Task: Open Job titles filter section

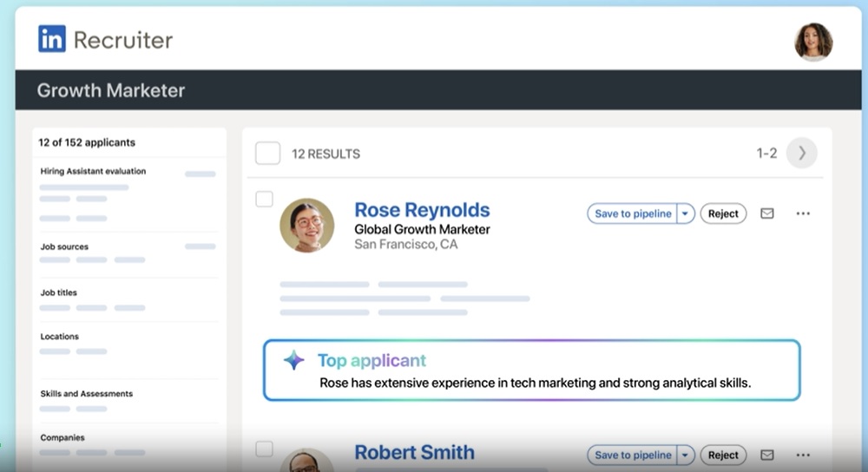Action: click(x=59, y=292)
